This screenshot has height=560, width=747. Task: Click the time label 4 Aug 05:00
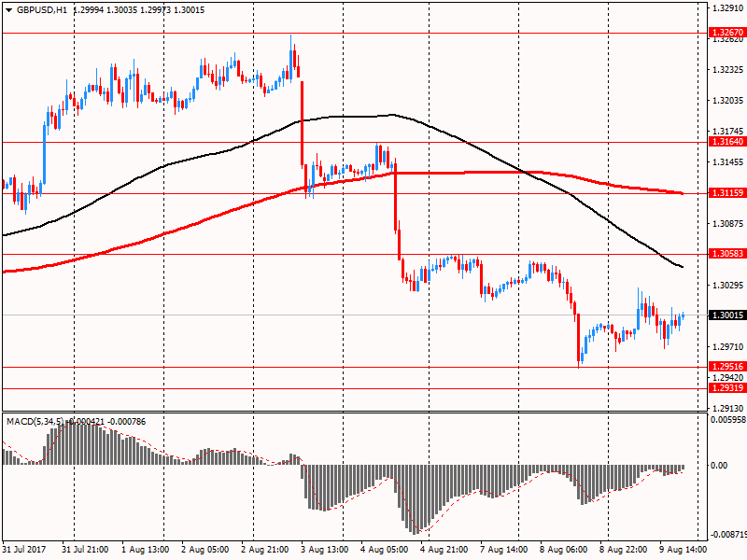384,550
